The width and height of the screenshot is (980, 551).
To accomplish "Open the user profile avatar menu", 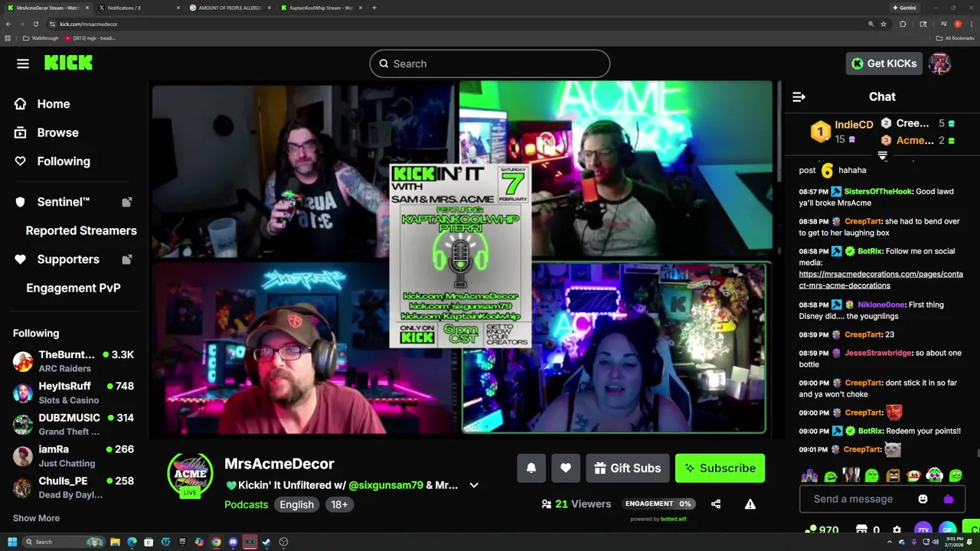I will click(939, 64).
